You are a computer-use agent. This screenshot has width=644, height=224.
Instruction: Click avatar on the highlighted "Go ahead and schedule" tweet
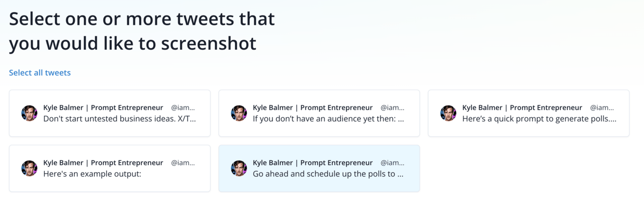pos(239,168)
